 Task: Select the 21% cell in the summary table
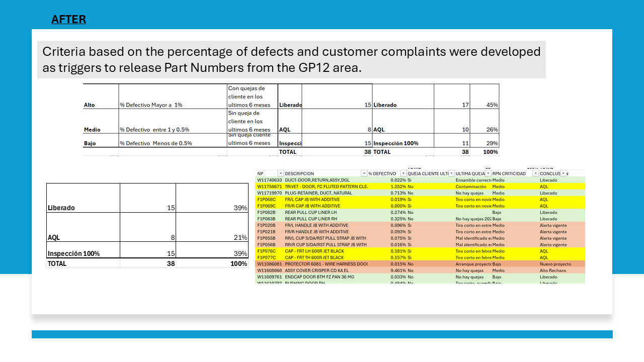click(212, 227)
